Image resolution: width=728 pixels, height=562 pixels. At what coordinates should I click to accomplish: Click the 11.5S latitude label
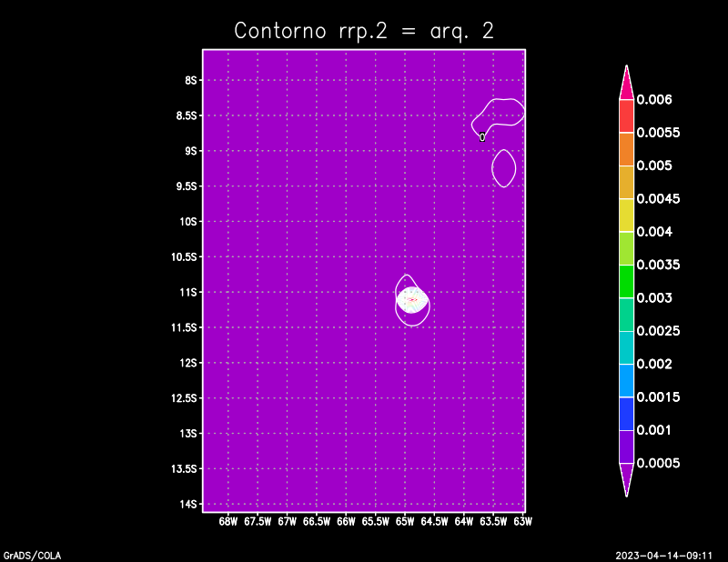pyautogui.click(x=185, y=327)
